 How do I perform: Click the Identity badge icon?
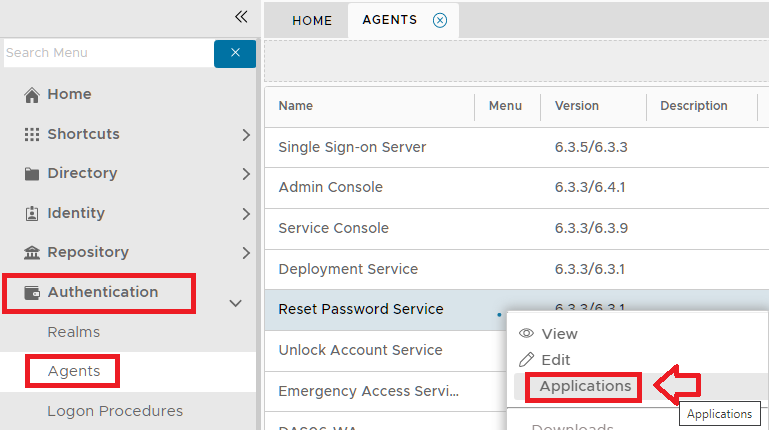pos(32,214)
